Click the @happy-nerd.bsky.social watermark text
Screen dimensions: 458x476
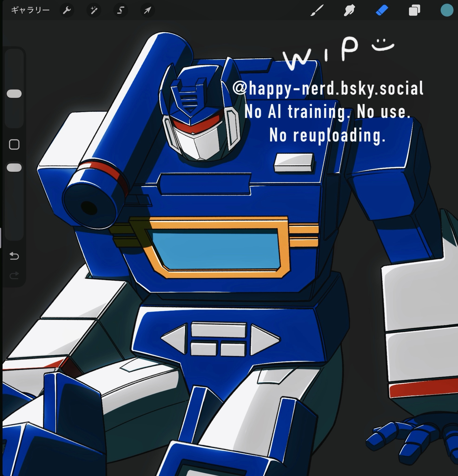(328, 89)
